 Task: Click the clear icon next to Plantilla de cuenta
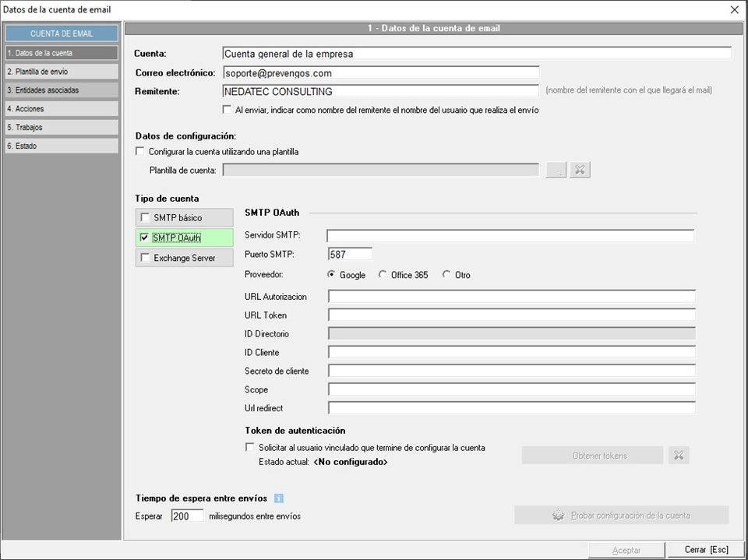tap(580, 170)
